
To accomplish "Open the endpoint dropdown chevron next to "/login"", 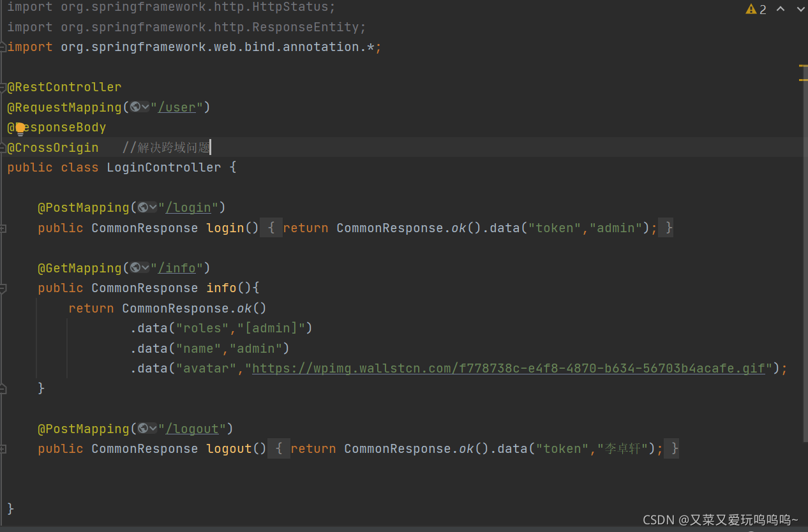I will 153,207.
